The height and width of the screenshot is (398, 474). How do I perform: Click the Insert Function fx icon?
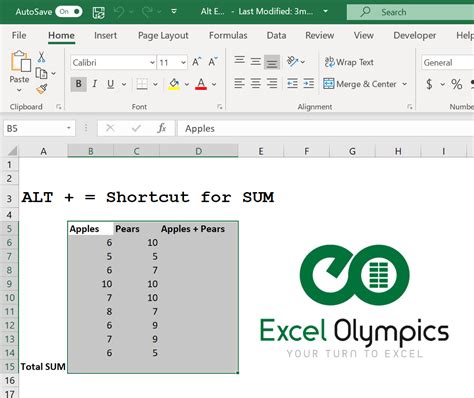pos(162,128)
